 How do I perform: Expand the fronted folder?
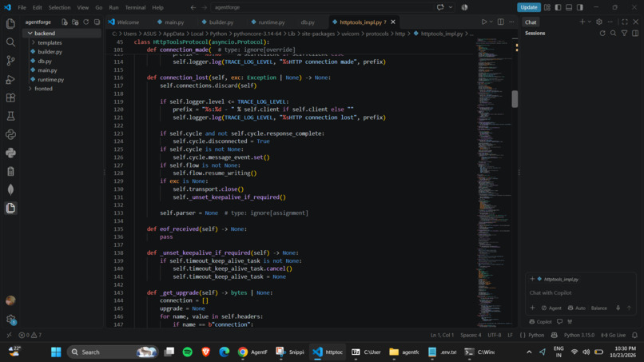(30, 89)
